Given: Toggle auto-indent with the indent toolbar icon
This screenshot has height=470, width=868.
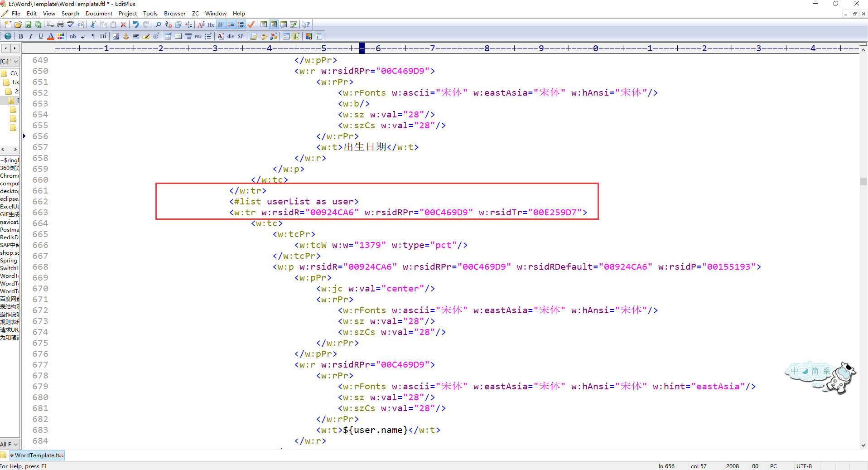Looking at the screenshot, I should [231, 25].
